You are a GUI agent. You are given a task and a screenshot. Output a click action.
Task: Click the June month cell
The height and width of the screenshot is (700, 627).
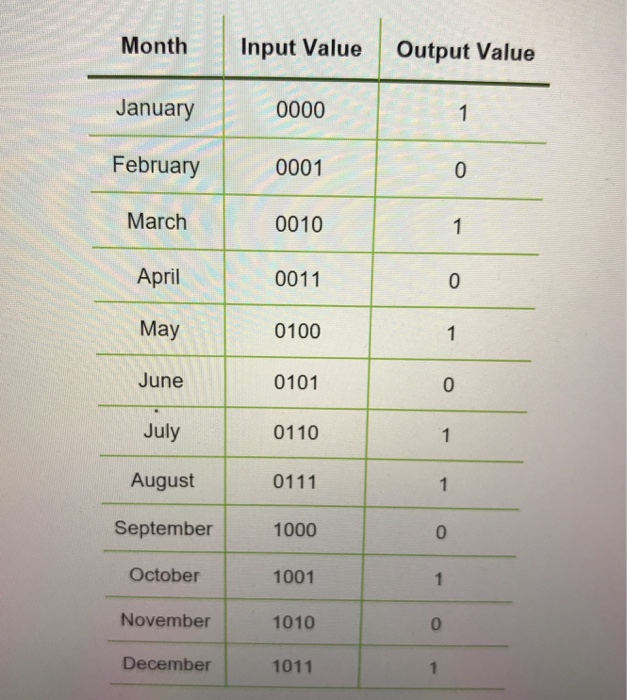click(161, 381)
